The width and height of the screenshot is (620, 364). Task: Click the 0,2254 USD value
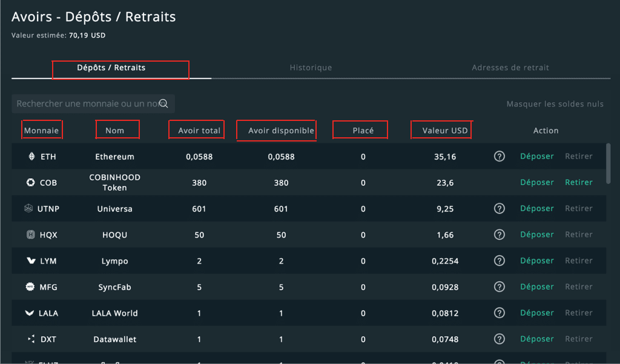point(445,261)
